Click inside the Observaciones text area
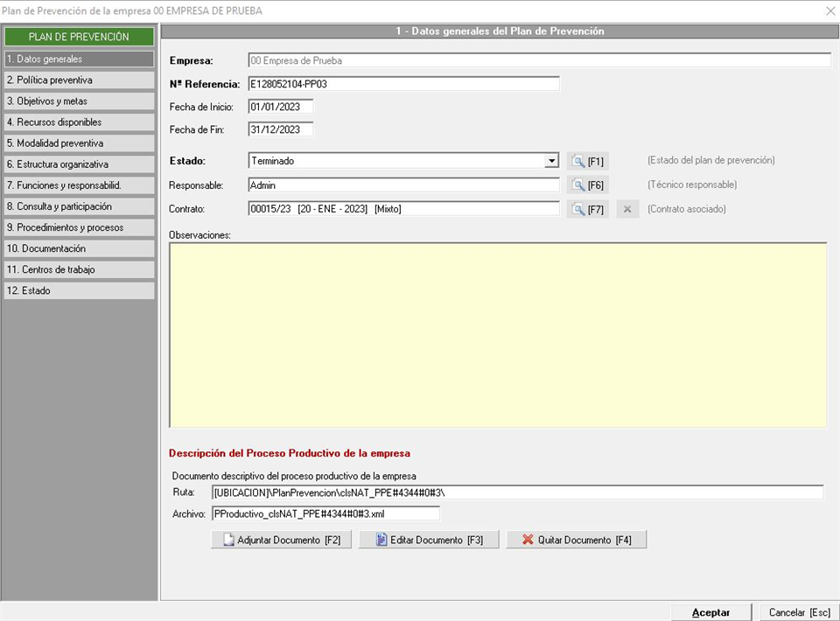The image size is (840, 621). point(497,334)
